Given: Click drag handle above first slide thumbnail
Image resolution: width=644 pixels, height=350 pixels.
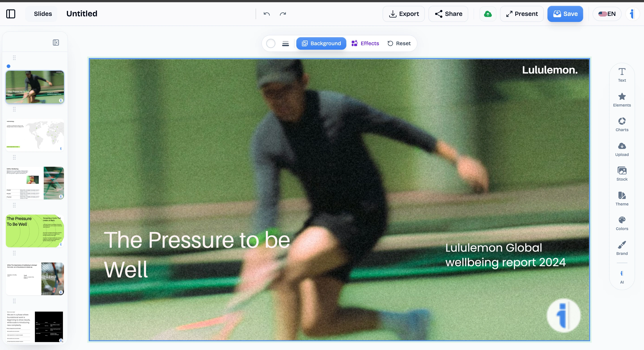Looking at the screenshot, I should (14, 58).
